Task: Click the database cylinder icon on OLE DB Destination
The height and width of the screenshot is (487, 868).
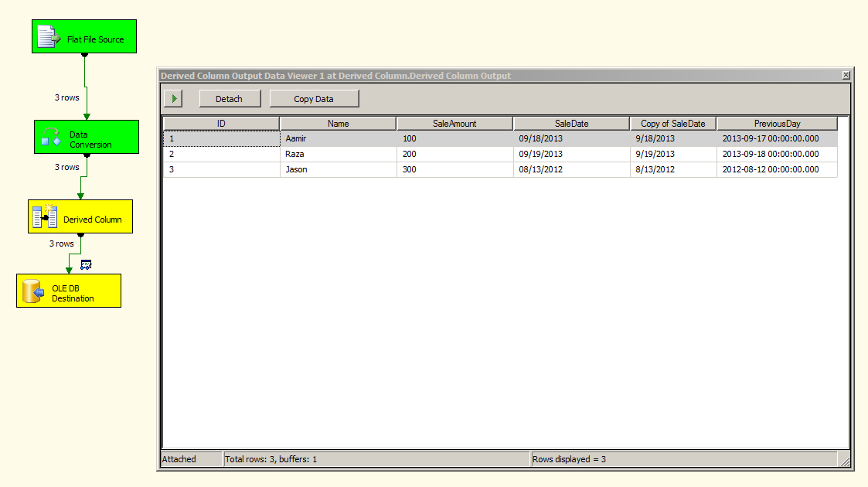Action: pos(33,290)
